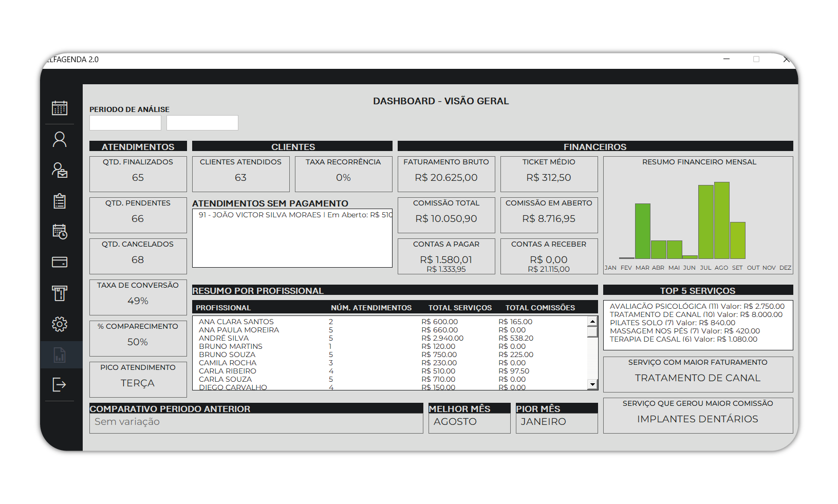The height and width of the screenshot is (504, 838).
Task: Select João Victor Silva Moraes unpaid entry
Action: 292,215
